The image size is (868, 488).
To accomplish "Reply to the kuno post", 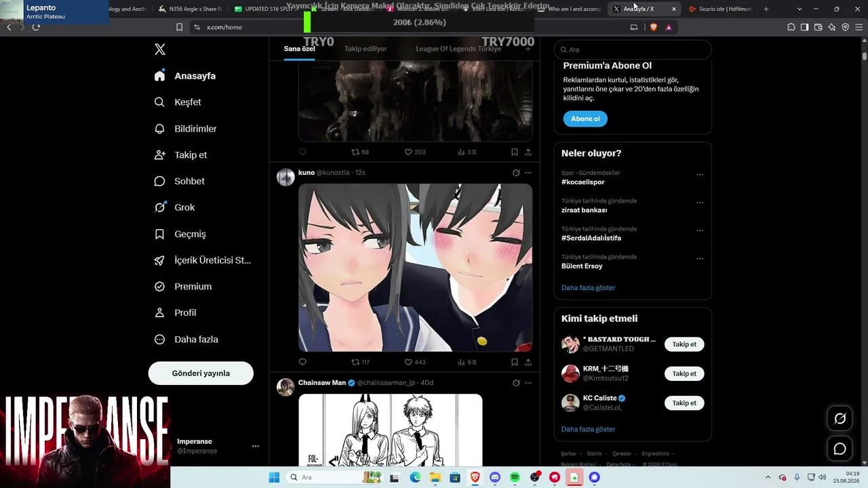I will pyautogui.click(x=302, y=362).
